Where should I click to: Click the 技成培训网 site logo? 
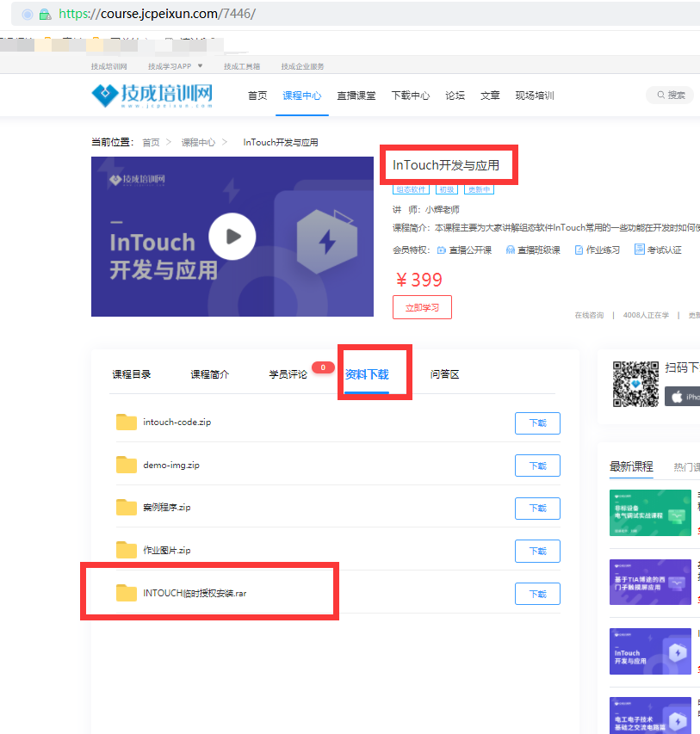(x=152, y=96)
